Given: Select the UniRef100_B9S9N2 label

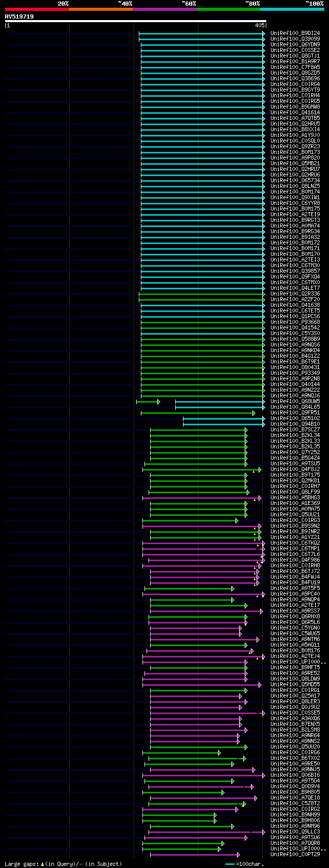Looking at the screenshot, I should point(295,526).
